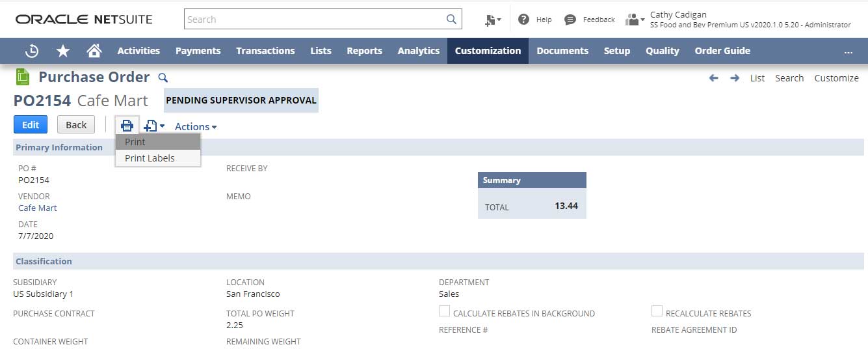Image resolution: width=868 pixels, height=362 pixels.
Task: Click the Customize link
Action: (836, 78)
